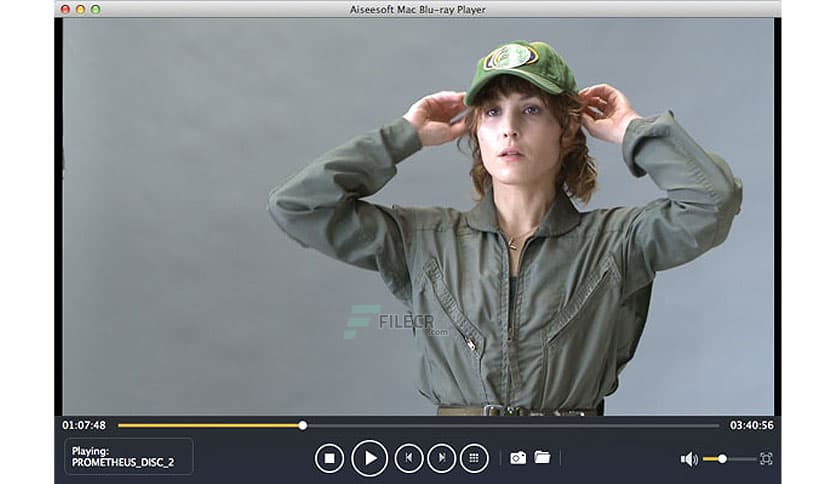Click the video display area

tap(418, 216)
